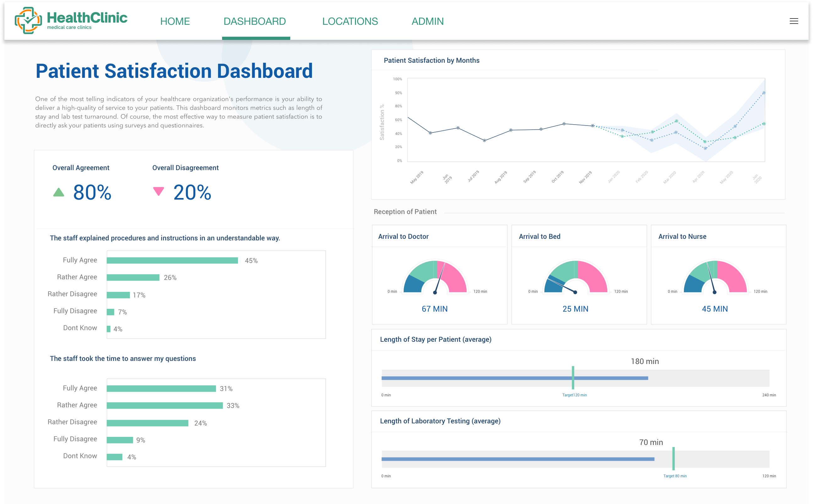Click the Target 80 min laboratory marker
Viewport: 813px width, 504px height.
[x=673, y=459]
